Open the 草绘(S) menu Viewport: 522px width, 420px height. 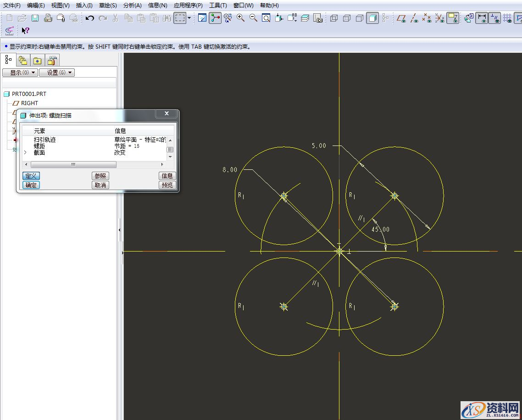click(x=108, y=6)
